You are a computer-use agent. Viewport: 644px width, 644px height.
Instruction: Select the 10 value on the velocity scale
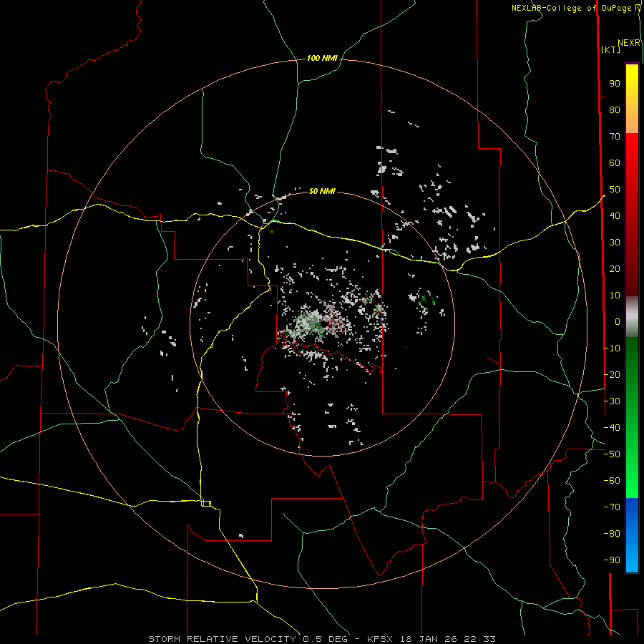615,296
